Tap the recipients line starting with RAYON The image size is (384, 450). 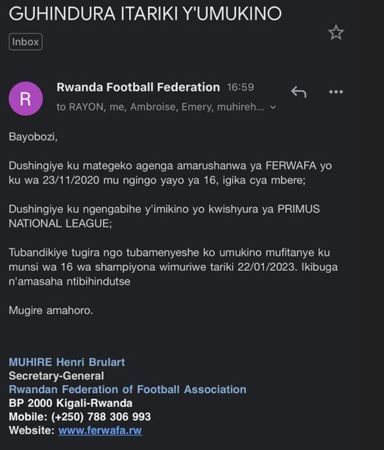click(x=160, y=107)
